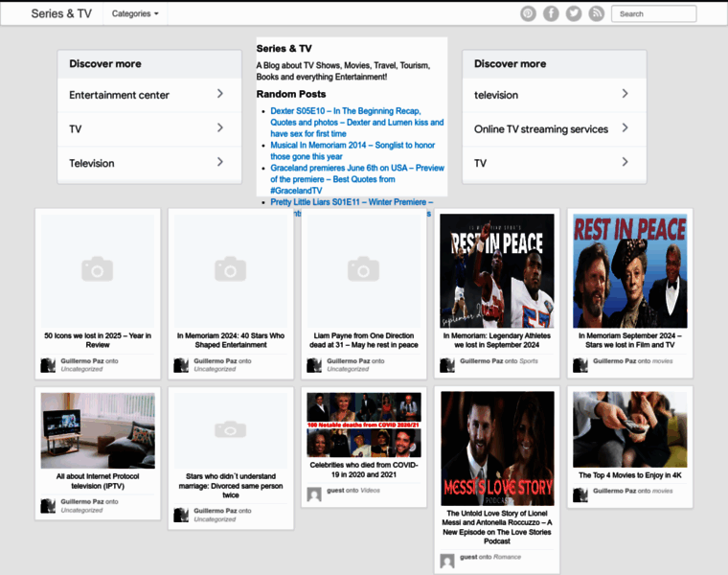
Task: Select TV in right Discover more panel
Action: (481, 163)
